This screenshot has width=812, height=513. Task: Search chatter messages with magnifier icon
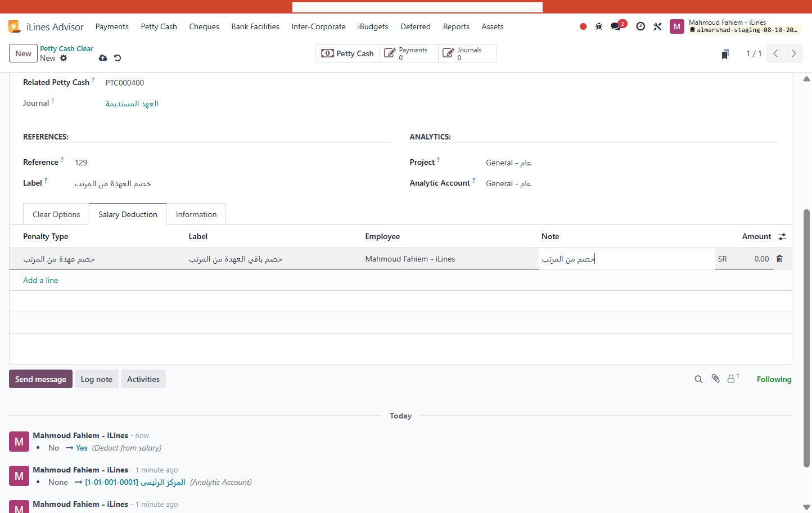pos(698,379)
